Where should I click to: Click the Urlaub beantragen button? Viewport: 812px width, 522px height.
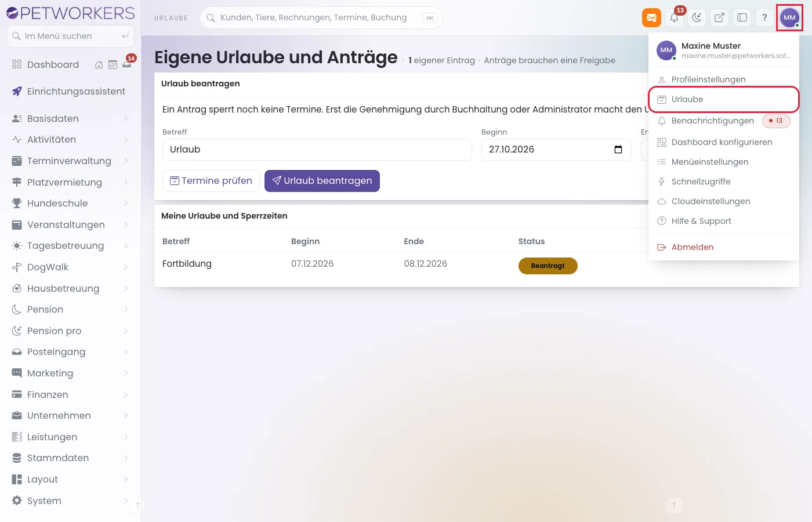[x=322, y=181]
